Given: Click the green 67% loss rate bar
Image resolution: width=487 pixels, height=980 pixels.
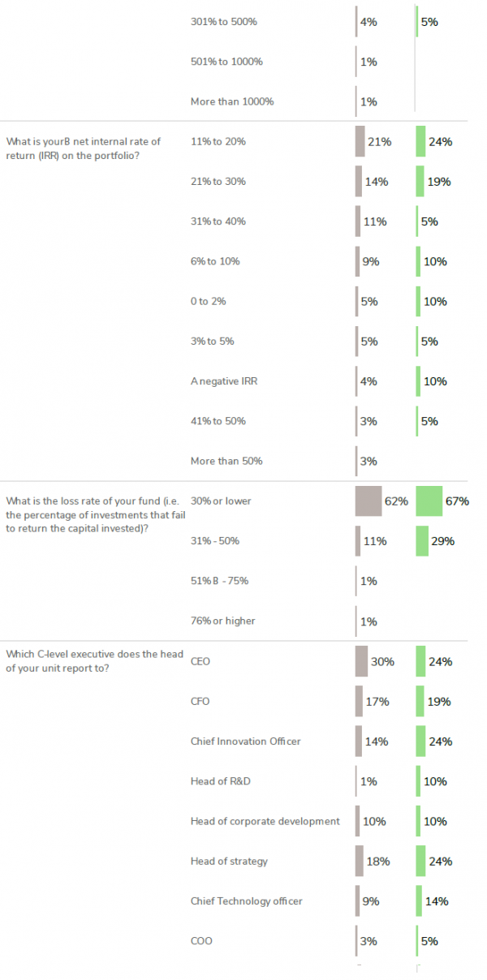Looking at the screenshot, I should pyautogui.click(x=429, y=501).
